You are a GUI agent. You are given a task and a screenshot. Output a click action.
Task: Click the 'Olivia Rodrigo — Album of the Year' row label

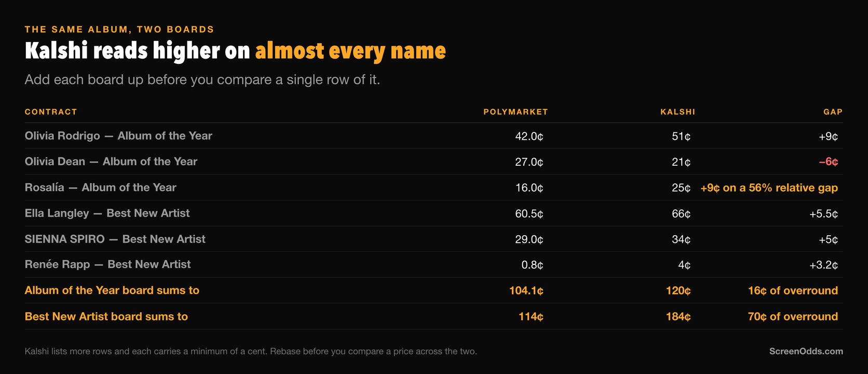(118, 136)
